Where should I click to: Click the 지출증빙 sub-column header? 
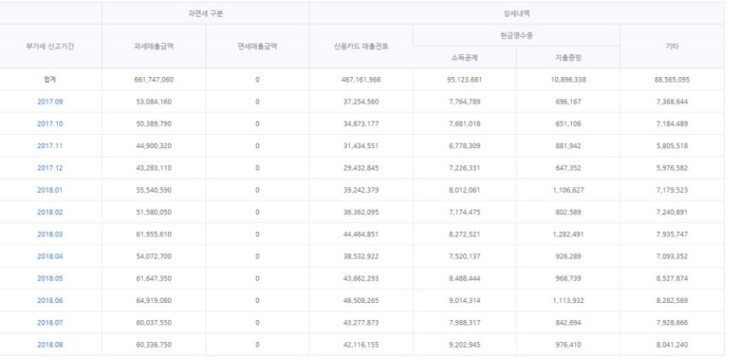[x=568, y=58]
